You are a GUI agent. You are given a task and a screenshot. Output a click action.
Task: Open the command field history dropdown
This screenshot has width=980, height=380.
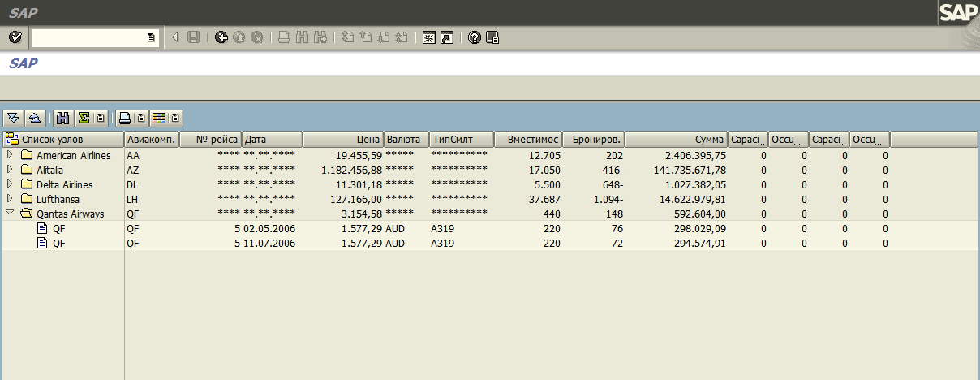pyautogui.click(x=151, y=37)
